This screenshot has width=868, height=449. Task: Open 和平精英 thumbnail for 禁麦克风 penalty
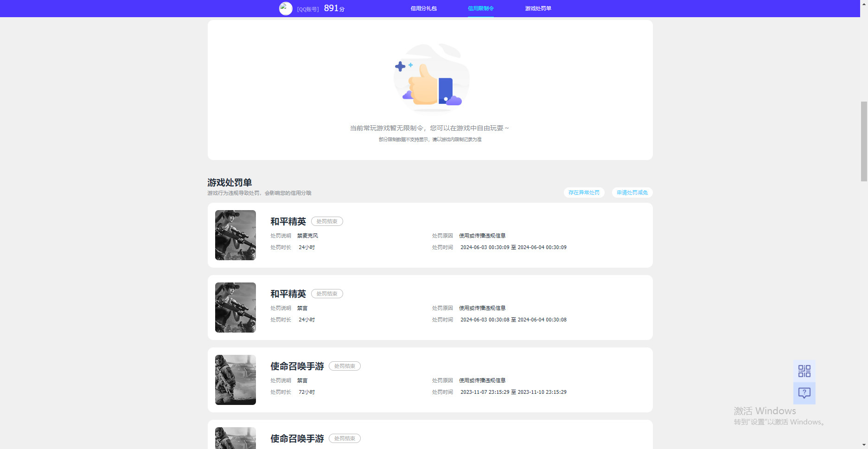point(236,235)
